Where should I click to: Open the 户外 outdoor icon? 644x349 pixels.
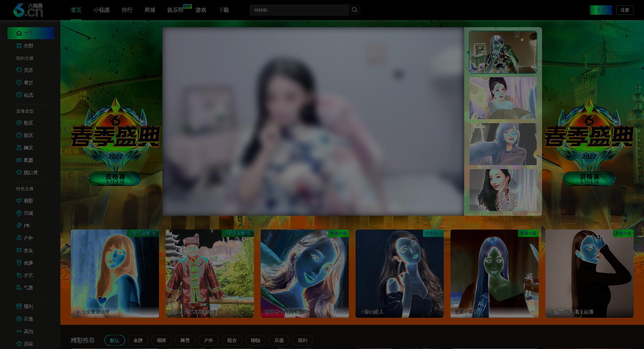coord(19,238)
